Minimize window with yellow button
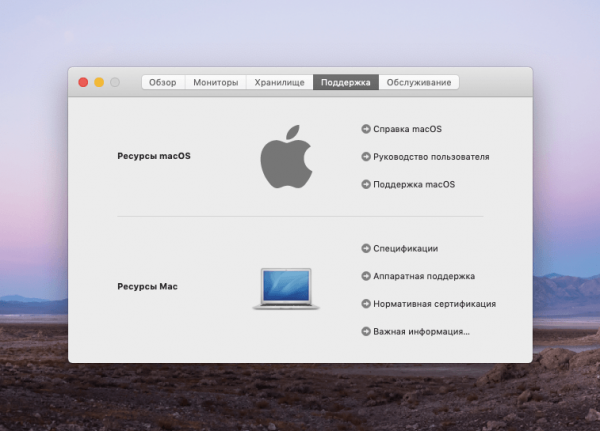Screen dimensions: 600x431 point(99,82)
